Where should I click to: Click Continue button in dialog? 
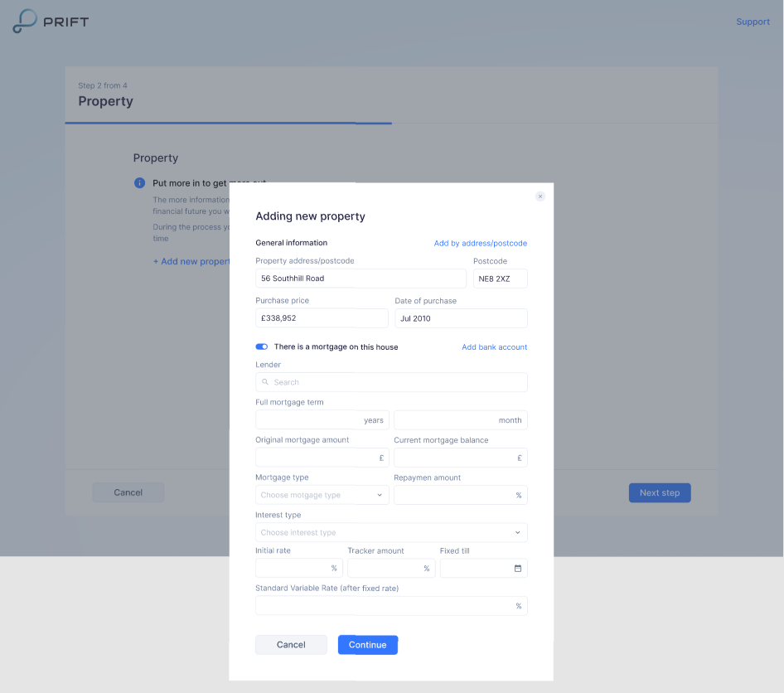click(367, 644)
